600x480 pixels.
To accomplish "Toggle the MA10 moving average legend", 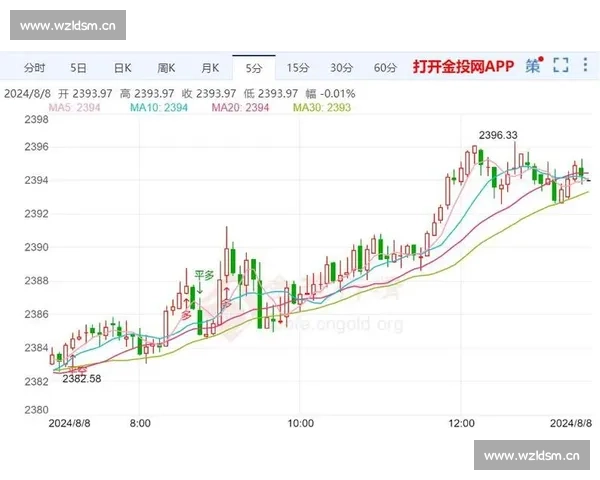I will pos(161,107).
